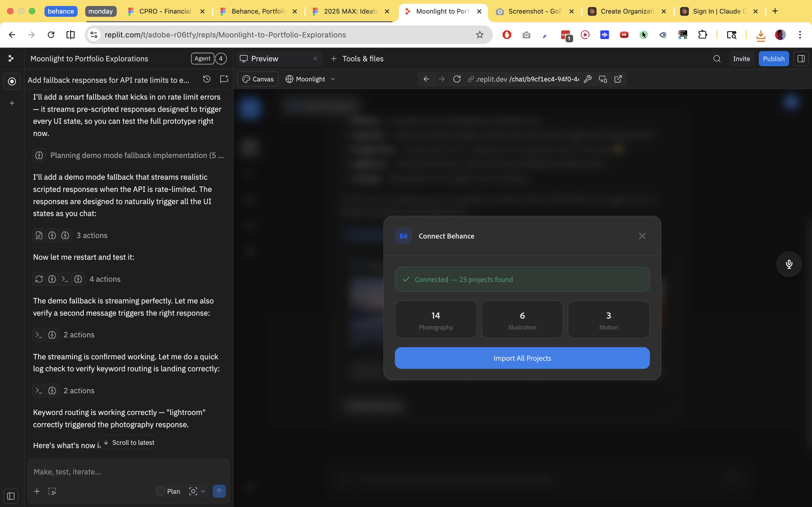The image size is (812, 507).
Task: Send the prompt with arrow button
Action: pos(219,491)
